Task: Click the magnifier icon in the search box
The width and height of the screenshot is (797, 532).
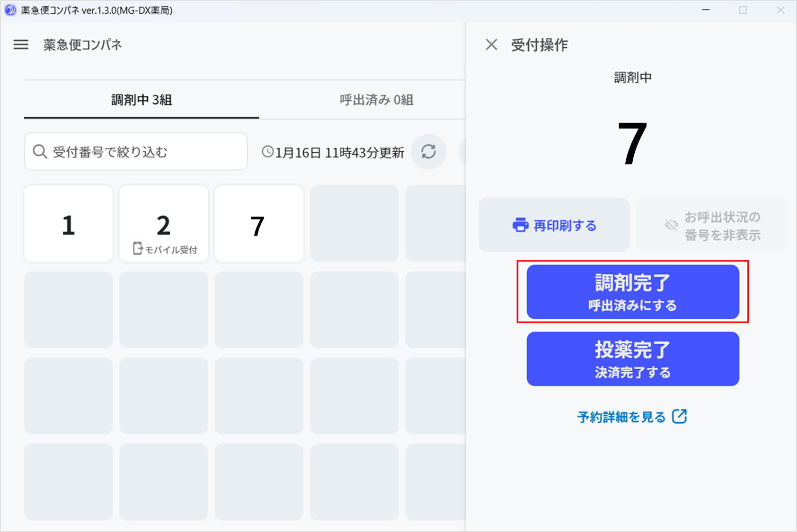Action: point(40,152)
